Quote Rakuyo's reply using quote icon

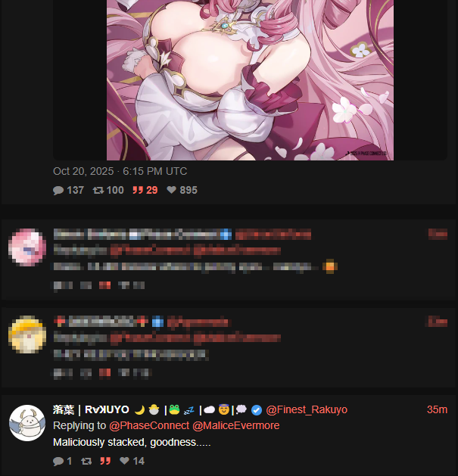pyautogui.click(x=105, y=461)
